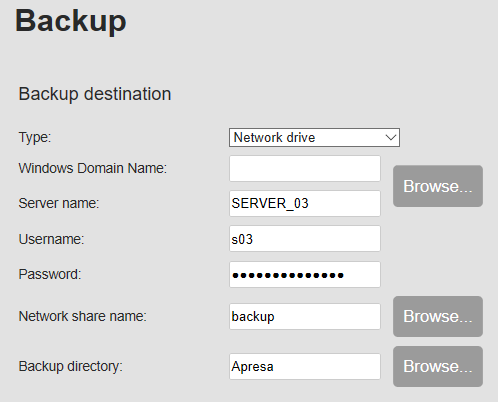Click the Backup destination section heading

pos(95,94)
